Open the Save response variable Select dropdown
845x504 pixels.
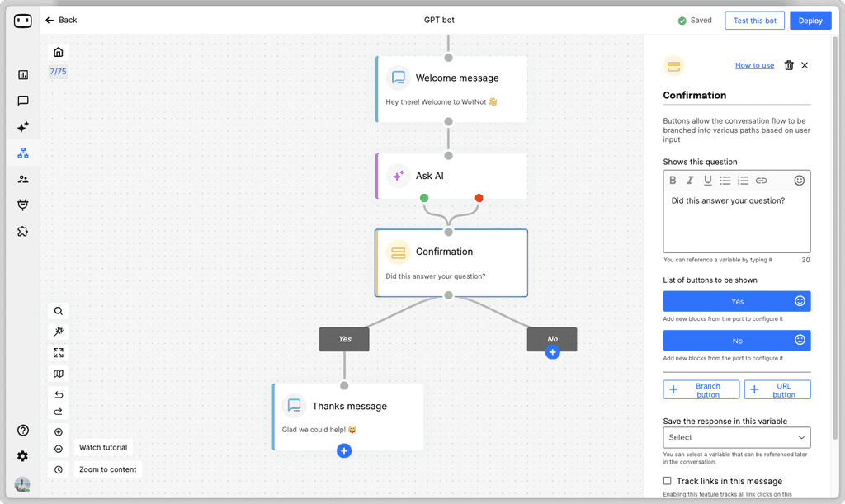point(736,437)
